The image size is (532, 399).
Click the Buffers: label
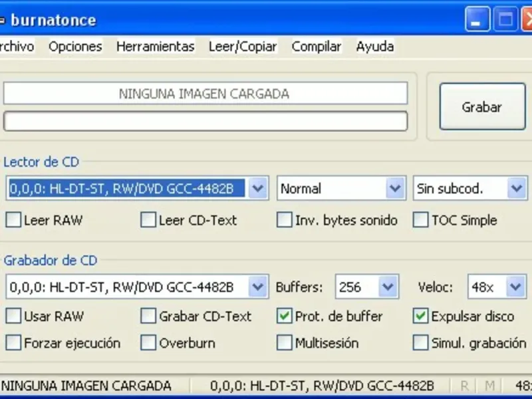299,287
